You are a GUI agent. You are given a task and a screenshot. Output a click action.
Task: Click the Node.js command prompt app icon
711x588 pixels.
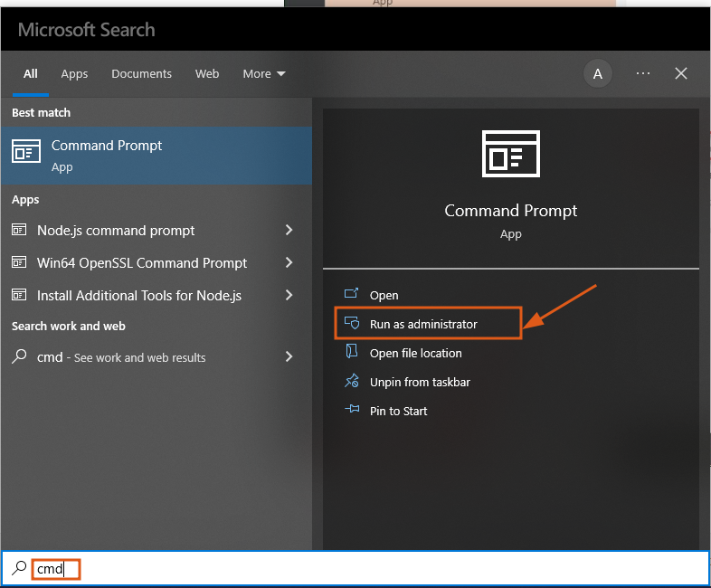point(19,230)
